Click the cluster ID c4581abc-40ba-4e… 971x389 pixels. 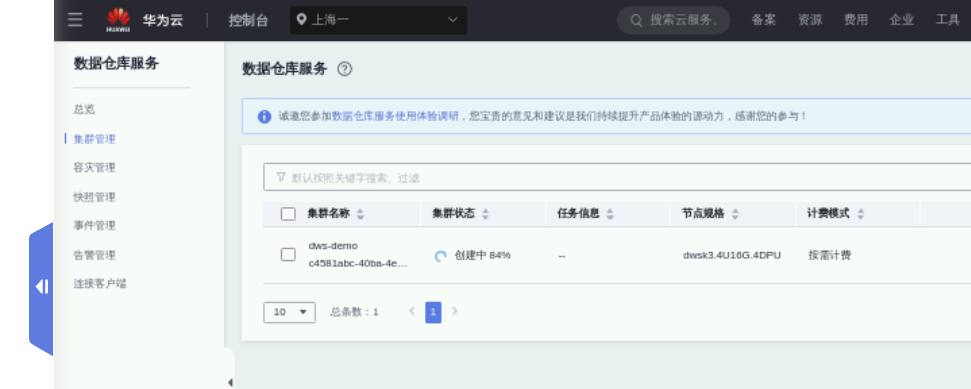click(x=358, y=263)
